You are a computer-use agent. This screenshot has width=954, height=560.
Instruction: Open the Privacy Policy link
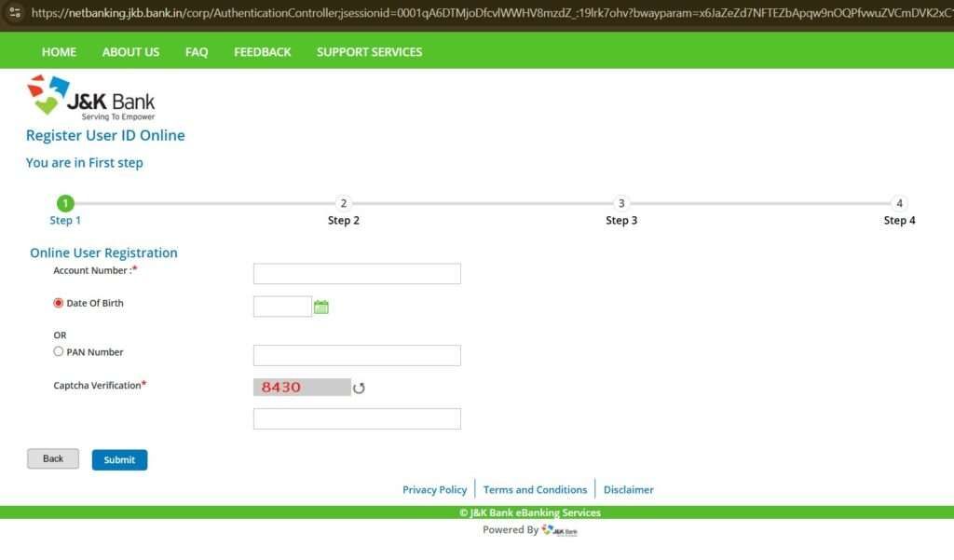point(435,489)
